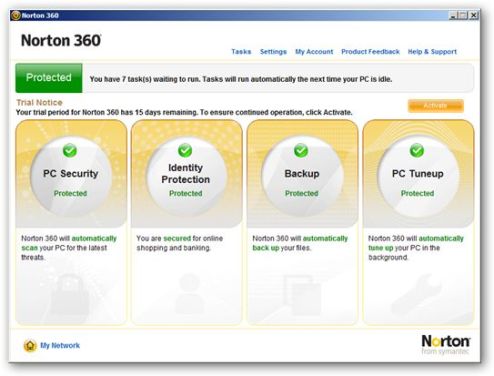Open the Tasks menu link
Image resolution: width=494 pixels, height=376 pixels.
click(241, 52)
